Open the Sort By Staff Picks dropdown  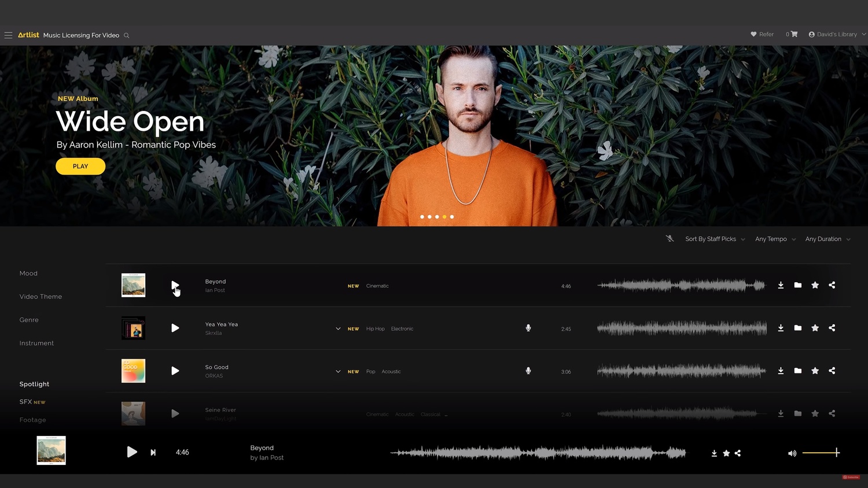[715, 239]
